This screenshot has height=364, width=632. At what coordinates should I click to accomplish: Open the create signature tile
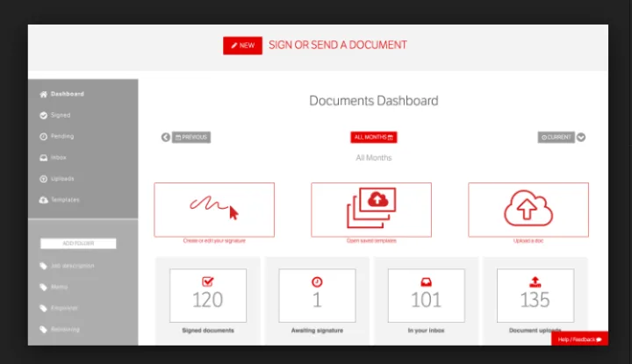[214, 210]
